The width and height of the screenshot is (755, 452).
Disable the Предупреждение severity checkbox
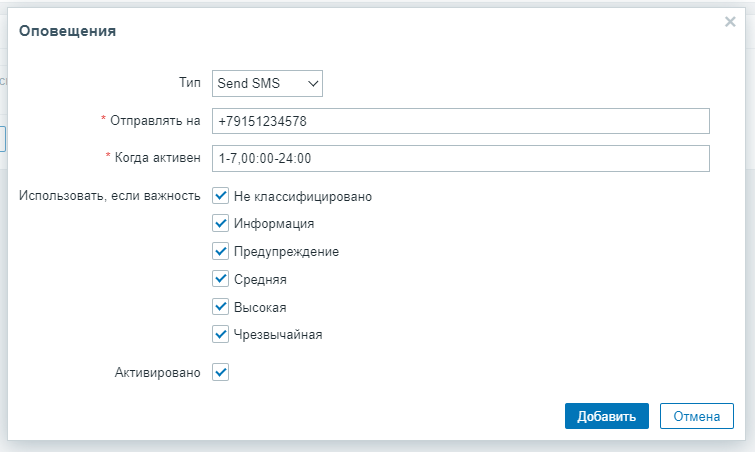click(x=221, y=251)
